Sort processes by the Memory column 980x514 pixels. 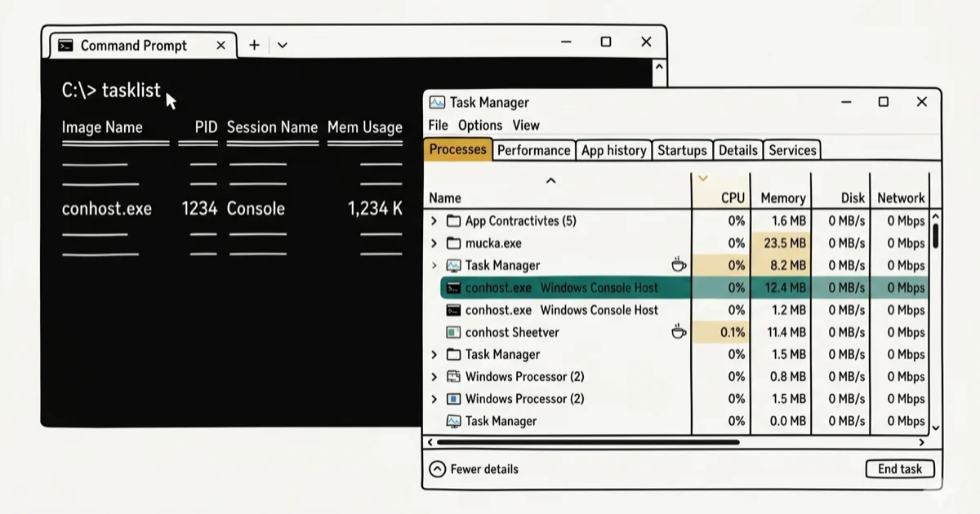click(x=783, y=198)
